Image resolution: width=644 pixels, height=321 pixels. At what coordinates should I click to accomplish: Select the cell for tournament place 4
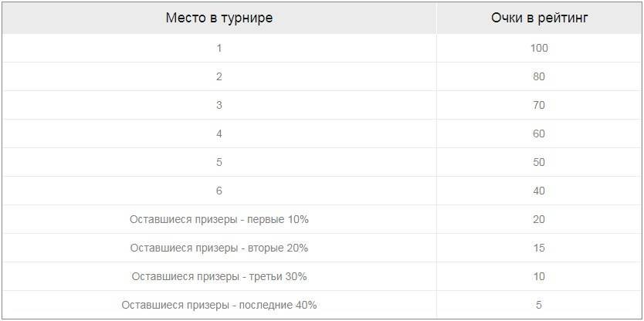pyautogui.click(x=219, y=133)
